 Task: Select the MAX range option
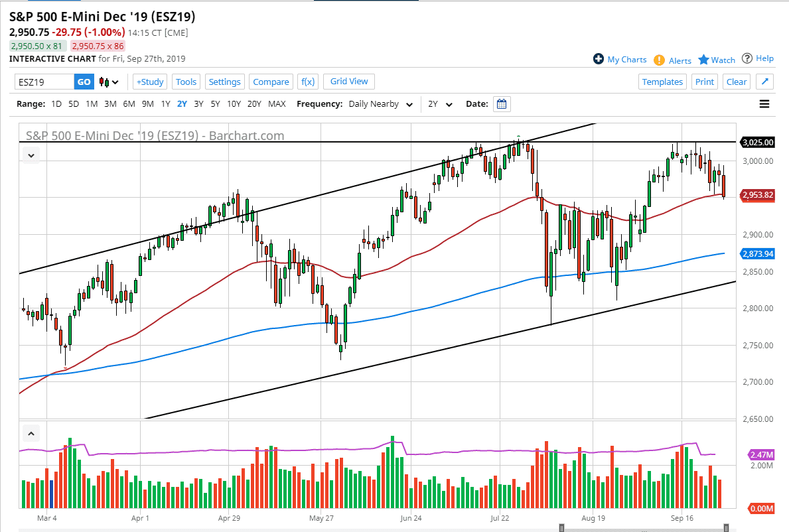[x=277, y=103]
